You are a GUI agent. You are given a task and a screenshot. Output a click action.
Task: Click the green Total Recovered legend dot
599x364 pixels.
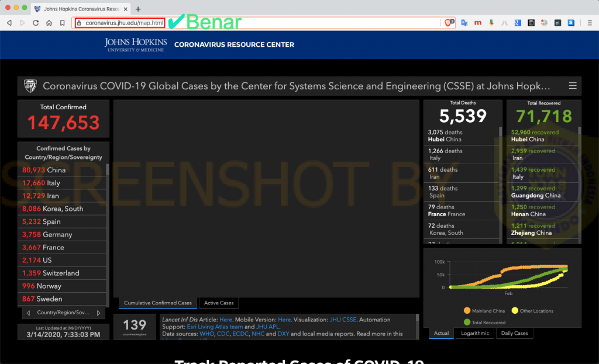click(467, 323)
